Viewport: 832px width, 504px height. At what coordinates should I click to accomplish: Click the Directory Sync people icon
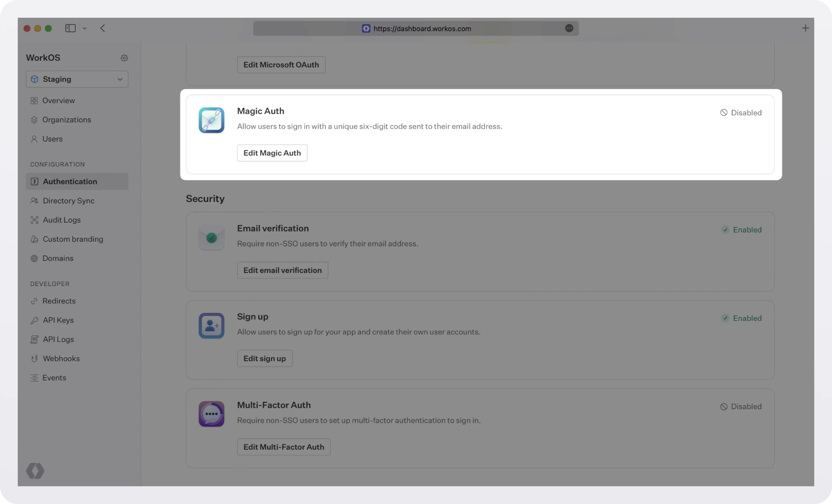(x=34, y=201)
